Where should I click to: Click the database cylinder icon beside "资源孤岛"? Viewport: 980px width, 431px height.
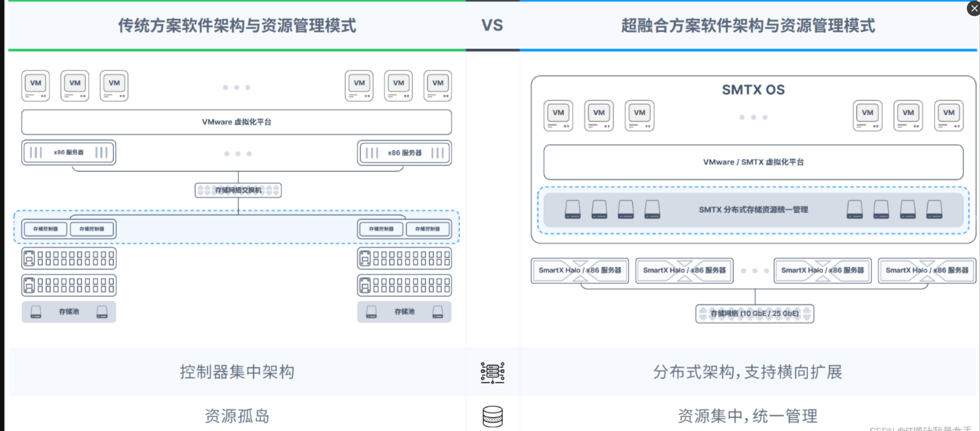tap(493, 417)
